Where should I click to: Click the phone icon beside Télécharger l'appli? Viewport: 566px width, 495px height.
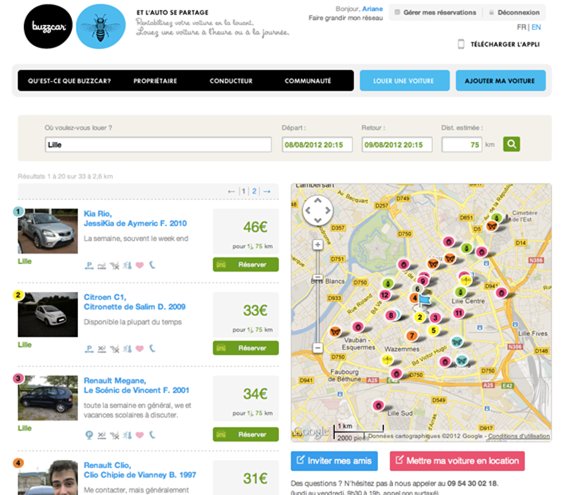coord(461,44)
